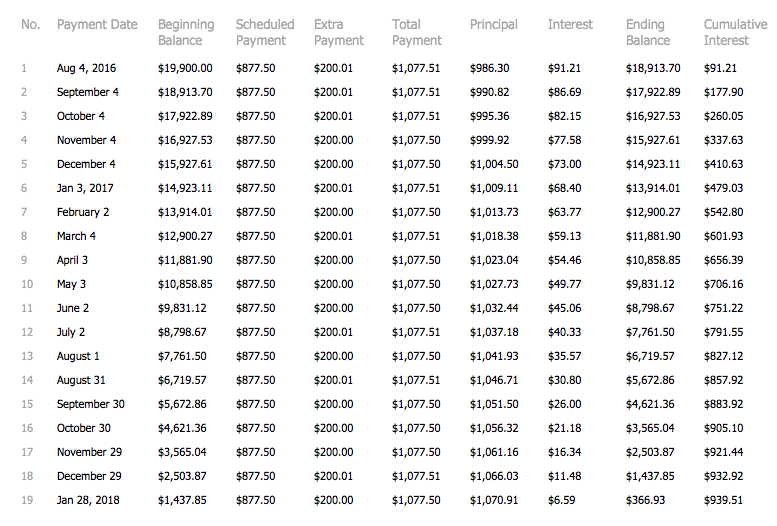
Task: Click the Extra Payment column header
Action: [339, 32]
